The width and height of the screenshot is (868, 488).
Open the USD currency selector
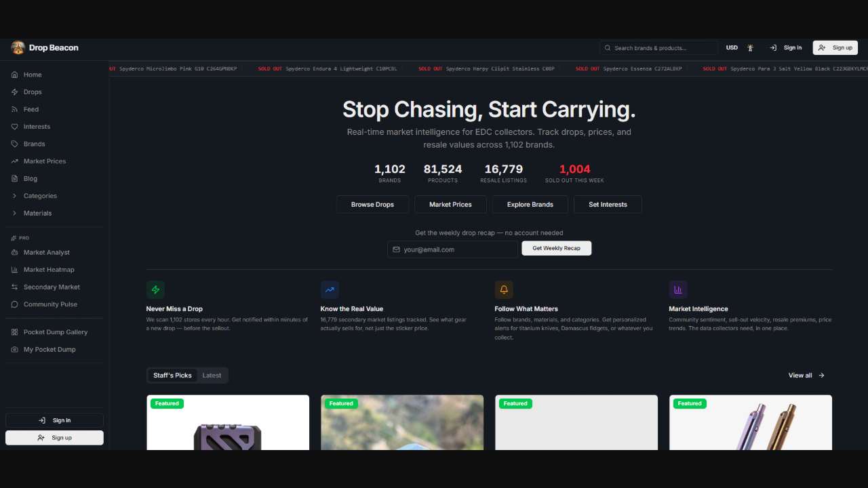732,47
